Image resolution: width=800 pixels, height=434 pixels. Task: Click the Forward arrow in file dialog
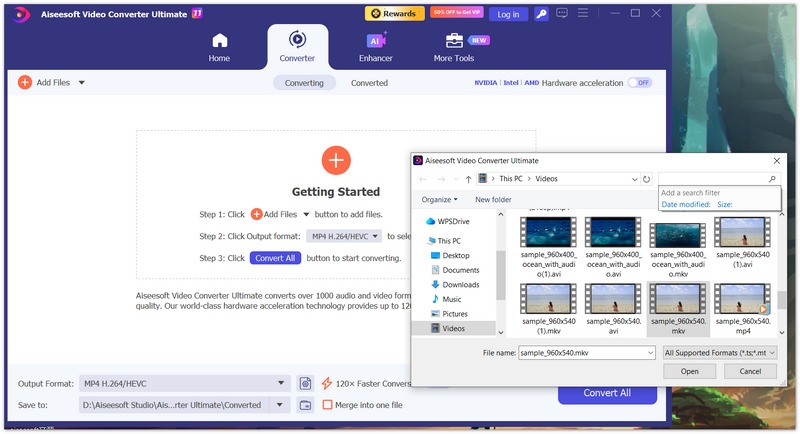pos(441,179)
